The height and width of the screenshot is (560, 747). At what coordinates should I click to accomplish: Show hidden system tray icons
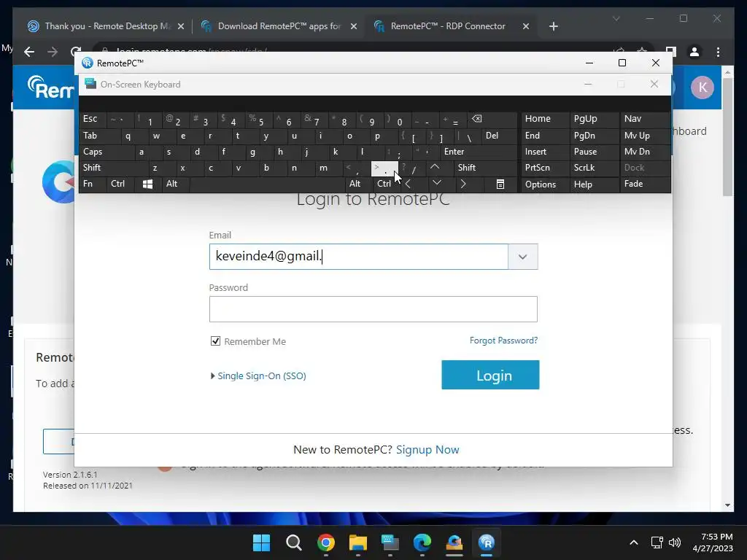click(634, 542)
